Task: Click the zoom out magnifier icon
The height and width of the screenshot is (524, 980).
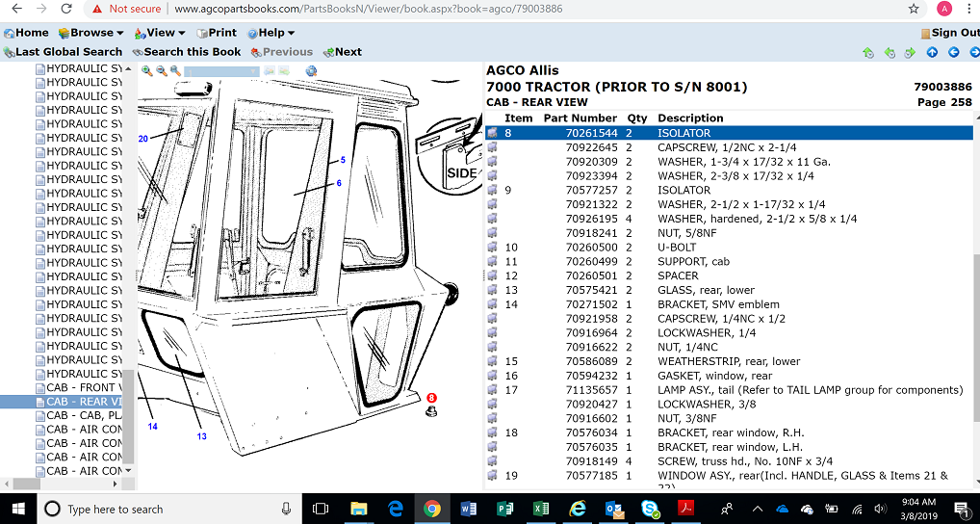Action: (162, 71)
